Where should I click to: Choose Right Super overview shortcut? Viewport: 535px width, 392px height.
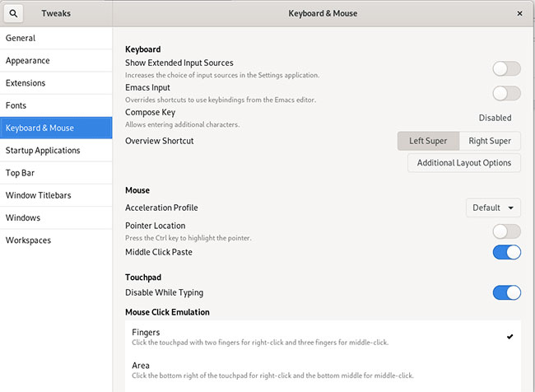pos(490,141)
